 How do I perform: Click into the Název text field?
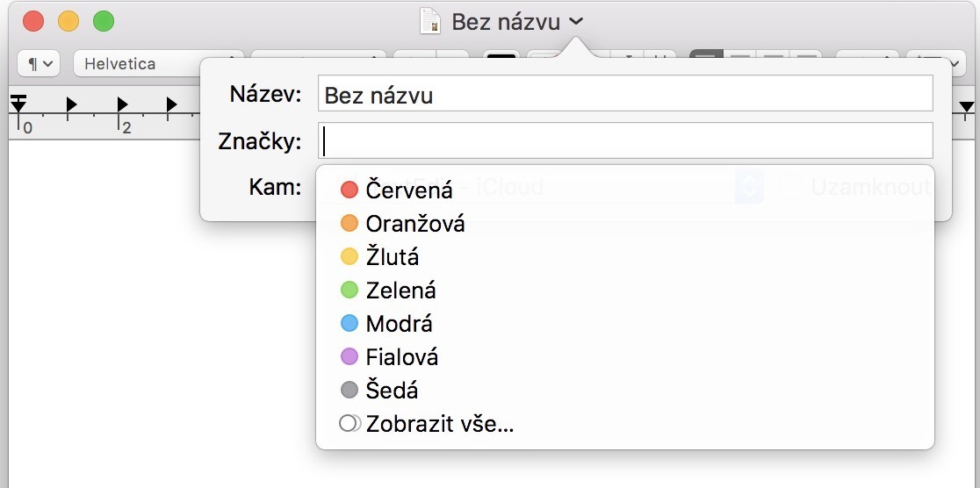pyautogui.click(x=623, y=94)
